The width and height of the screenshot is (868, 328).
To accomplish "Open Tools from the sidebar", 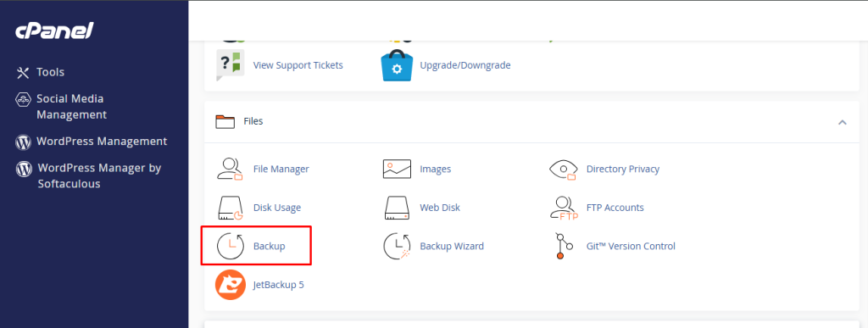I will point(50,72).
